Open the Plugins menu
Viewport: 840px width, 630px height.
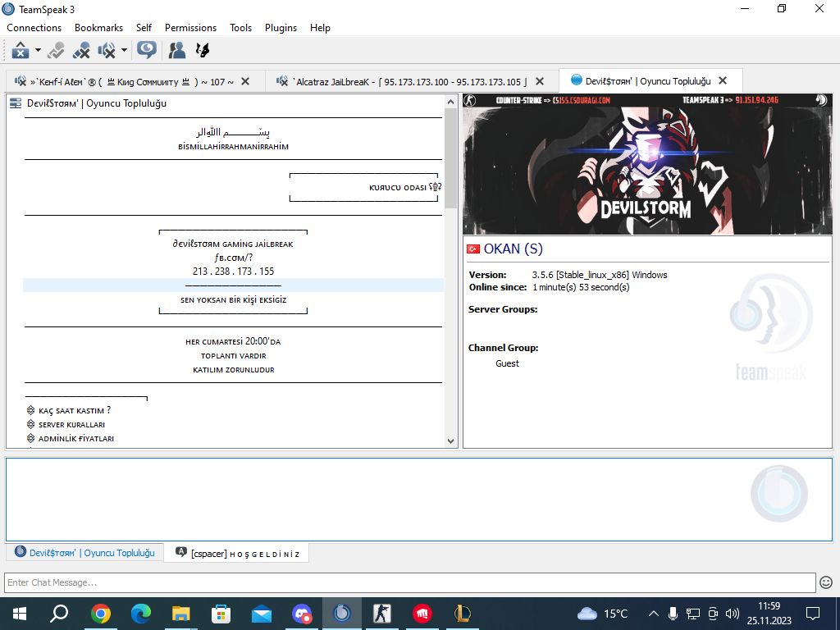[x=281, y=28]
